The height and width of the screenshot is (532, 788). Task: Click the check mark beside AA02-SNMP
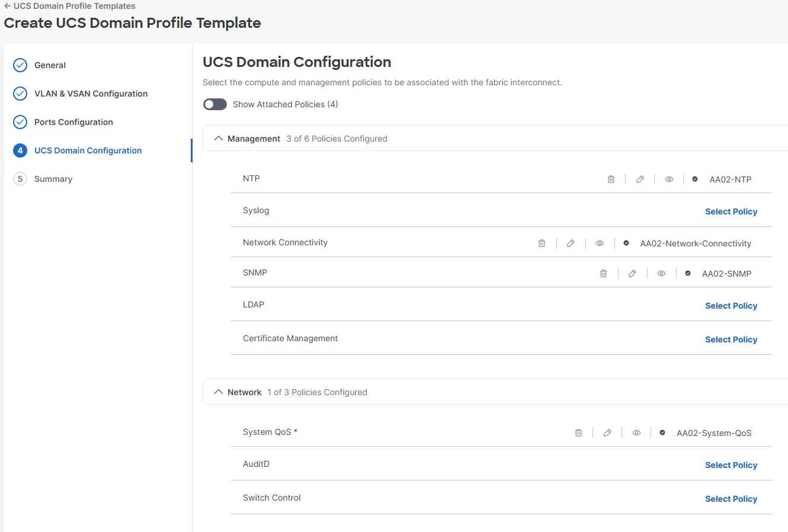pos(688,273)
